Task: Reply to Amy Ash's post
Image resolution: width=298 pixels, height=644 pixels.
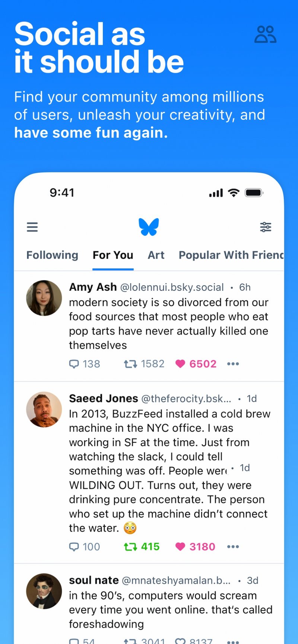Action: pyautogui.click(x=74, y=364)
